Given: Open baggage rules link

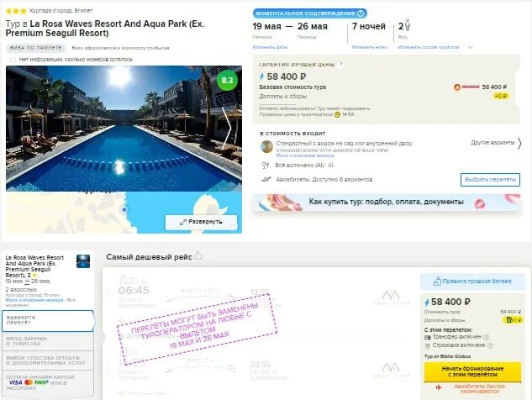Looking at the screenshot, I should [472, 282].
